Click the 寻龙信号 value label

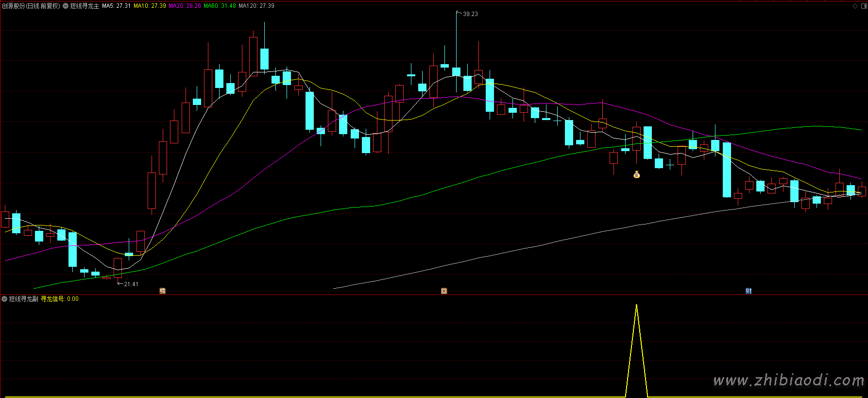point(59,299)
